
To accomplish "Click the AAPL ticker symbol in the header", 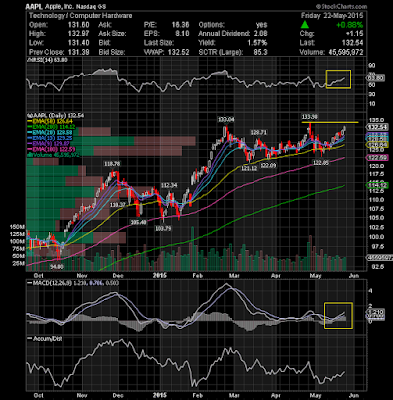I will point(33,6).
